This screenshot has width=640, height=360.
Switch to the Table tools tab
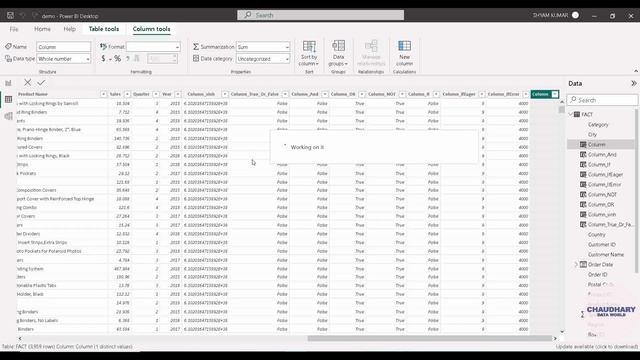point(104,29)
